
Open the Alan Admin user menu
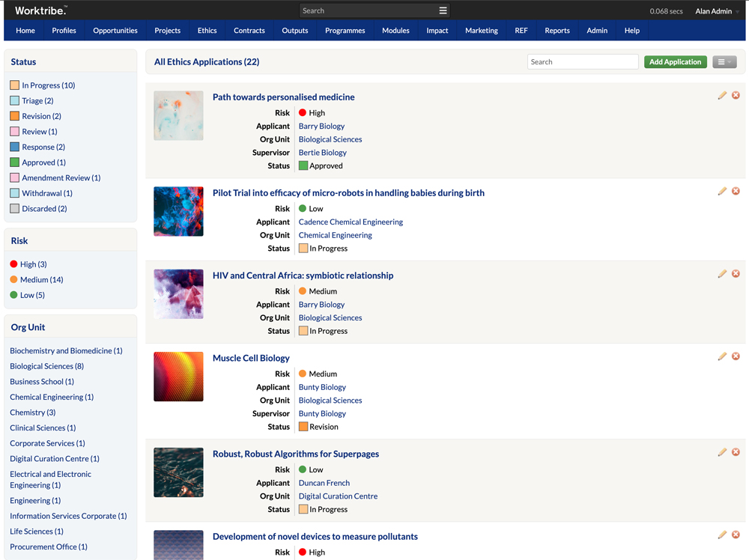(x=717, y=11)
